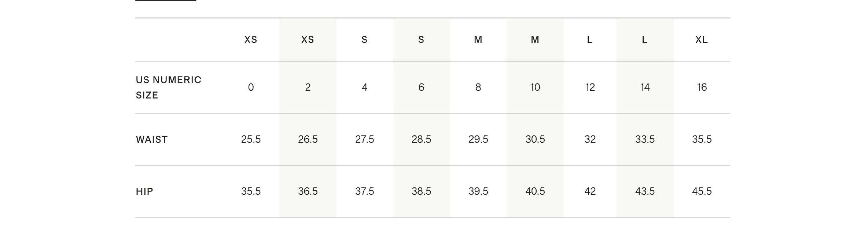Select the 42 hip measurement cell
868x235 pixels.
coord(590,191)
